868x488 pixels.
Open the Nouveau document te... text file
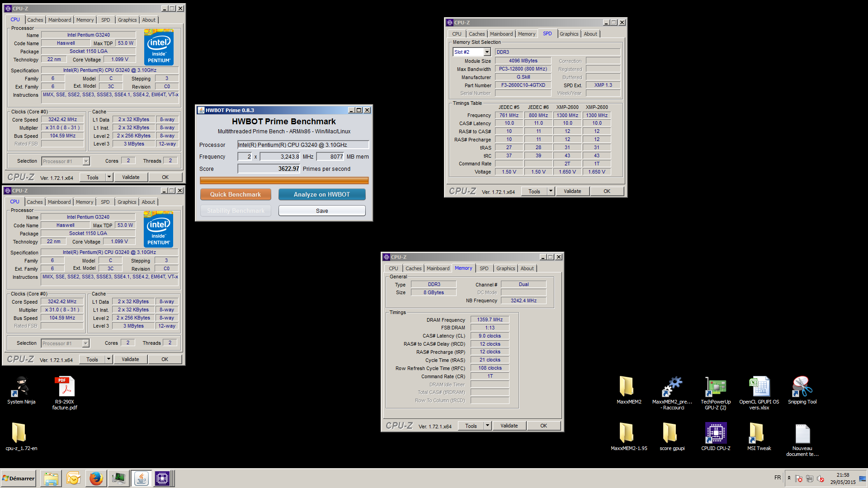802,439
